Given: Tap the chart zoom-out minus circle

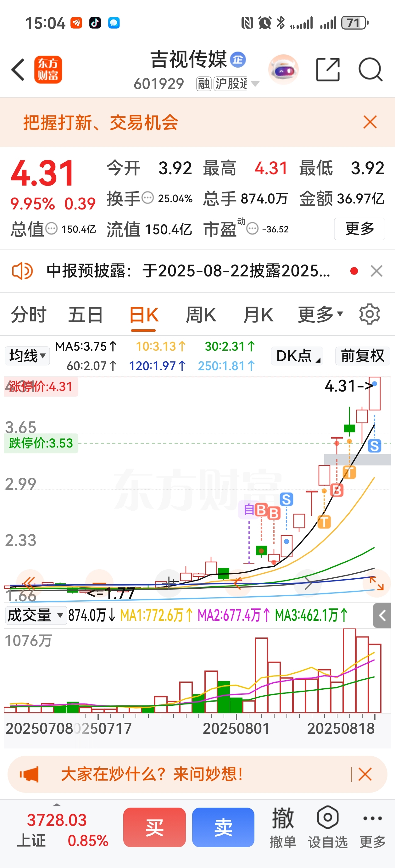Looking at the screenshot, I should coord(99,583).
